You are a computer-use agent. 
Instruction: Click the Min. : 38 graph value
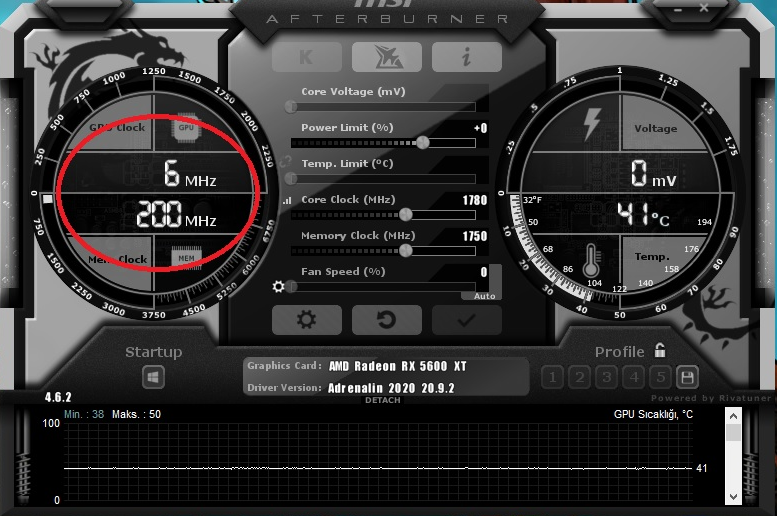[x=84, y=414]
